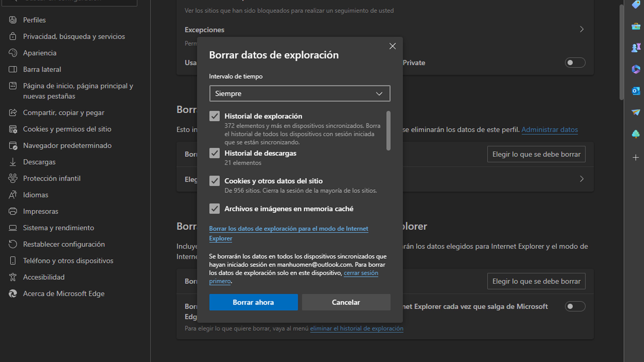The height and width of the screenshot is (362, 644).
Task: Expand the Excepciones row chevron
Action: pyautogui.click(x=581, y=29)
